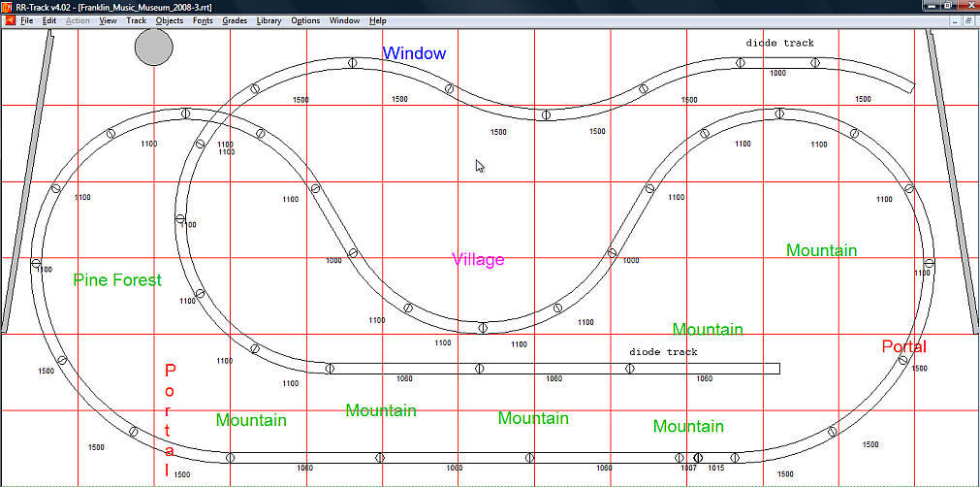The width and height of the screenshot is (980, 487).
Task: Open the Fonts menu
Action: click(203, 20)
